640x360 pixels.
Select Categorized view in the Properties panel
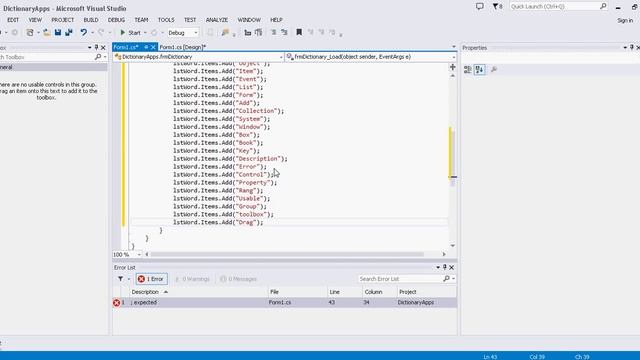[x=468, y=70]
